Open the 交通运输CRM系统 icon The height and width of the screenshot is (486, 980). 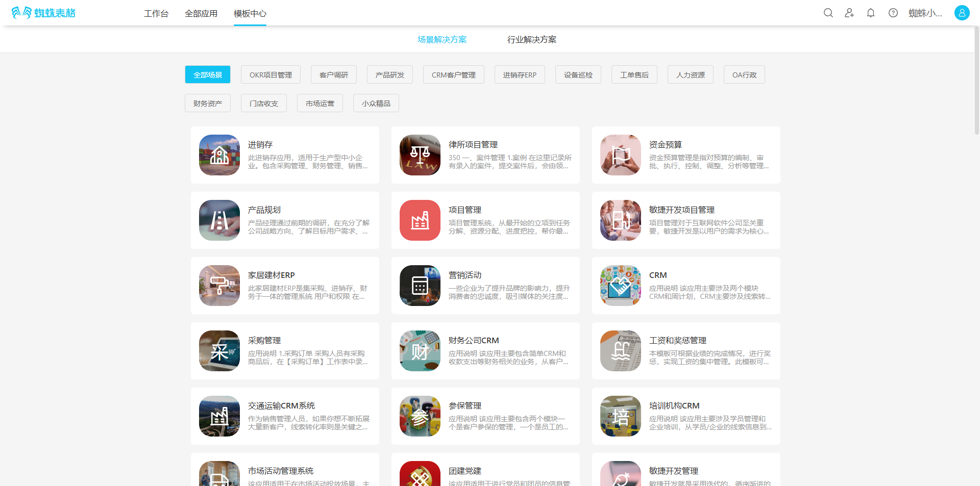click(x=219, y=416)
